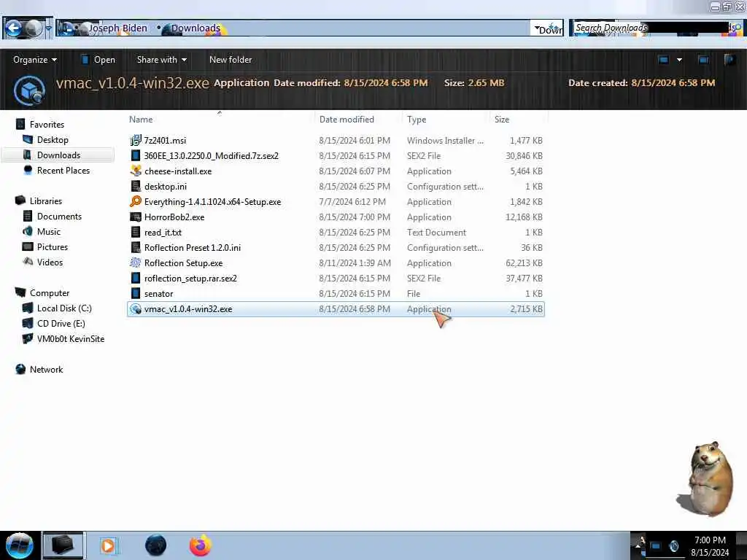This screenshot has width=747, height=560.
Task: Click the Downloads breadcrumb in address bar
Action: pyautogui.click(x=196, y=28)
